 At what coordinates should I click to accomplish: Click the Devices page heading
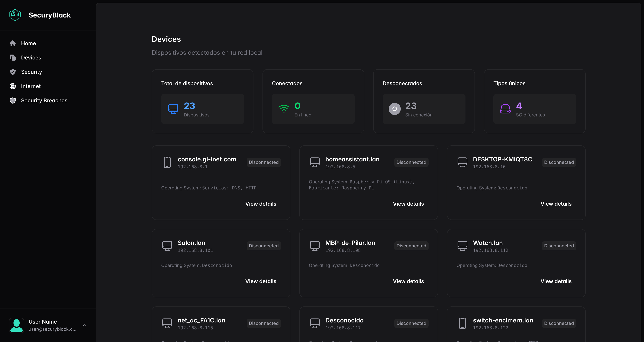[166, 39]
